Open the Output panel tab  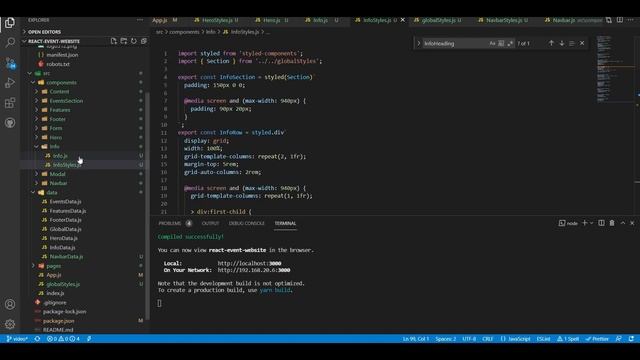210,223
